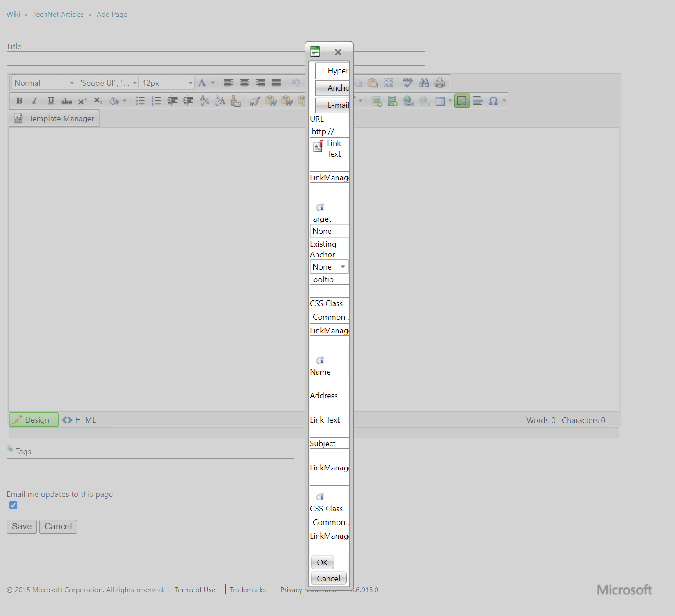
Task: Open Find and Replace with the binoculars icon
Action: pyautogui.click(x=424, y=83)
